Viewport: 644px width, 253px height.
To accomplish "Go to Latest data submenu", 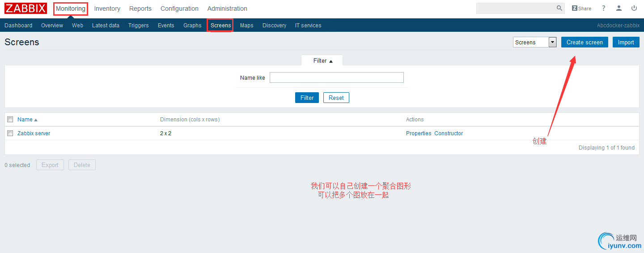I will [106, 26].
